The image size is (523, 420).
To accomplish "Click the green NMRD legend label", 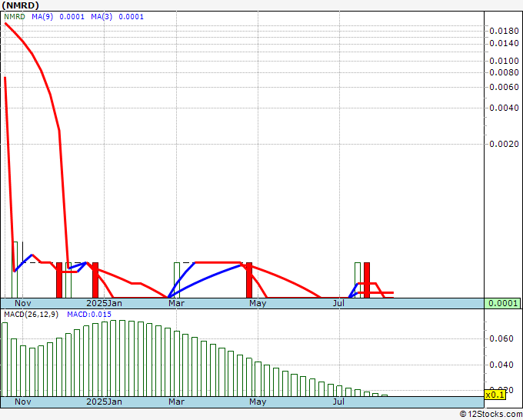I will click(x=14, y=16).
